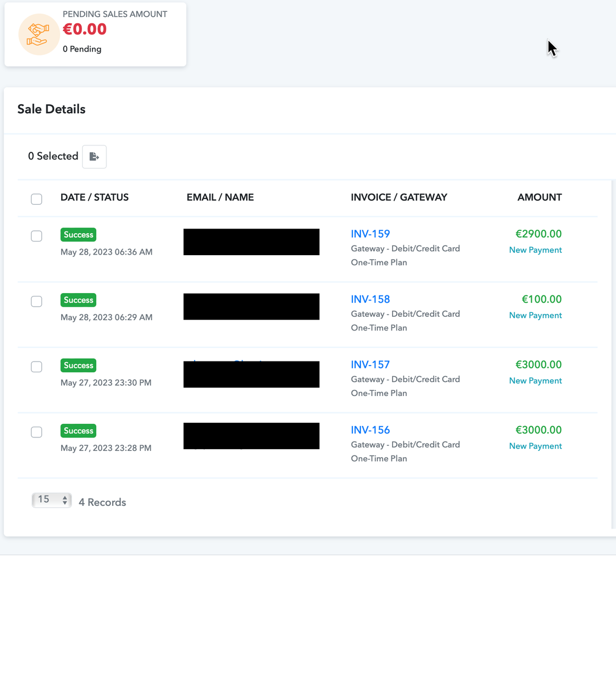
Task: Check the box for the INV-158 row
Action: point(37,302)
